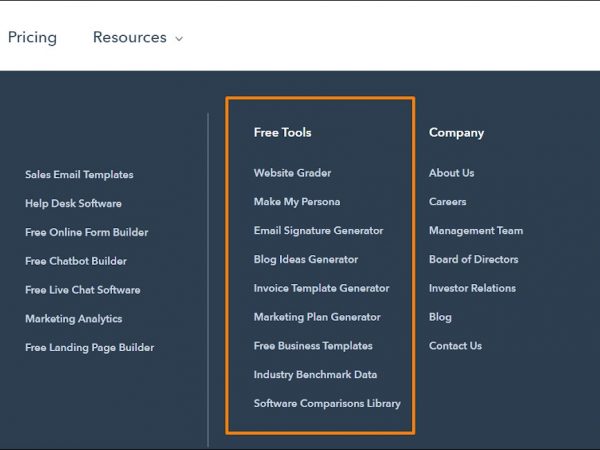Select Blog Ideas Generator link

tap(305, 260)
